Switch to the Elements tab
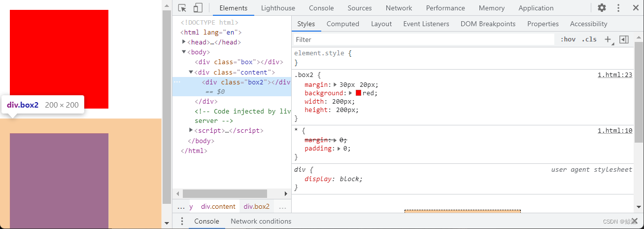 [x=234, y=8]
